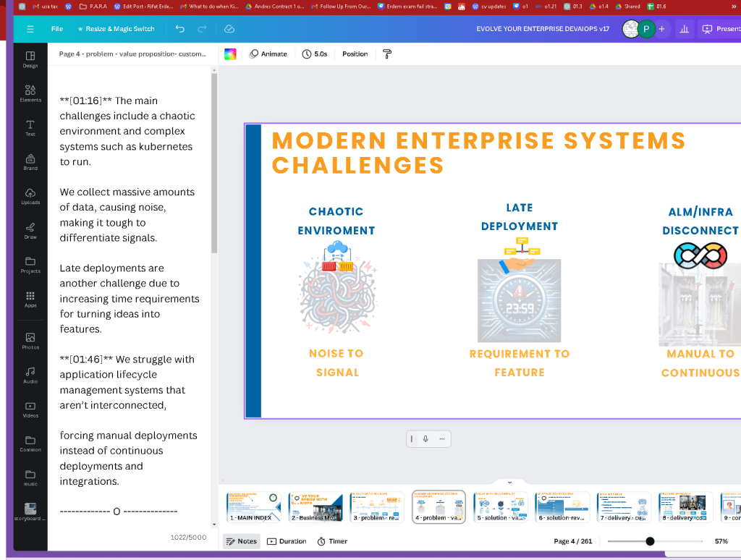Open the music folder in sidebar
Image resolution: width=741 pixels, height=560 pixels.
(30, 478)
